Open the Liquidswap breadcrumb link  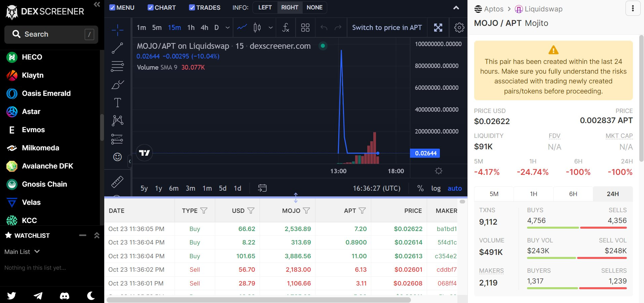tap(539, 9)
